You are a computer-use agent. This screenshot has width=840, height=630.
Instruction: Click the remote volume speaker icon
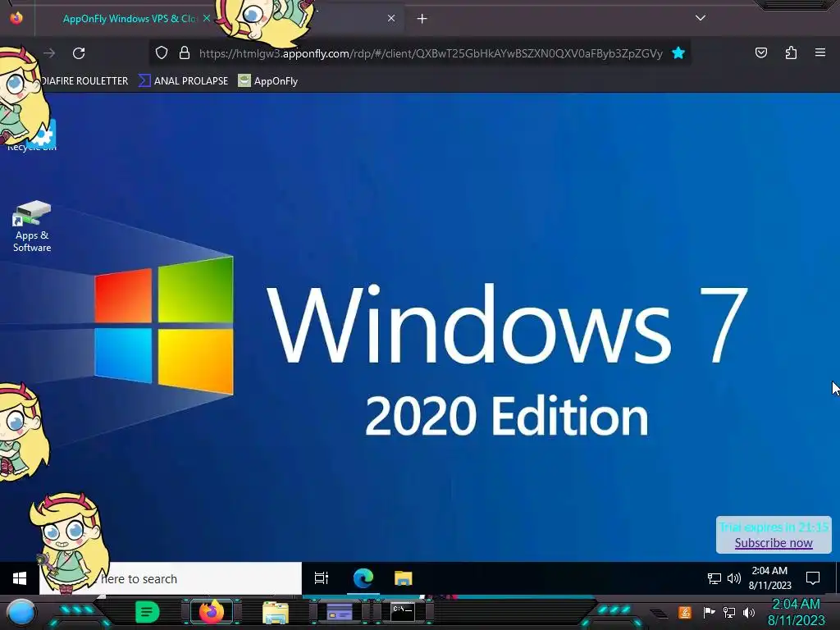click(734, 578)
